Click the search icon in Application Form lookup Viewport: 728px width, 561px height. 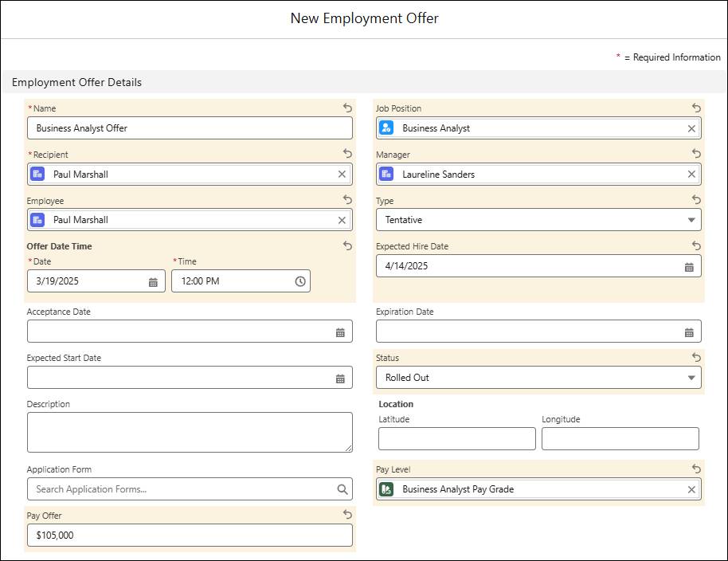[341, 488]
